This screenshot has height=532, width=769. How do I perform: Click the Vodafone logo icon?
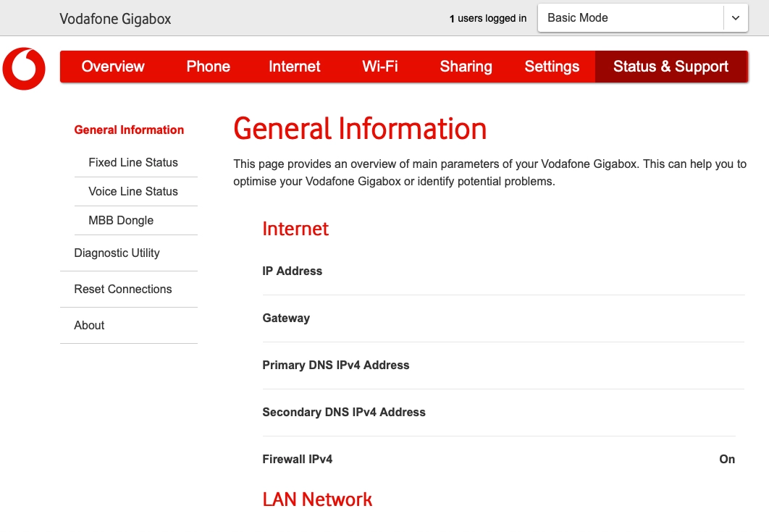(x=24, y=69)
